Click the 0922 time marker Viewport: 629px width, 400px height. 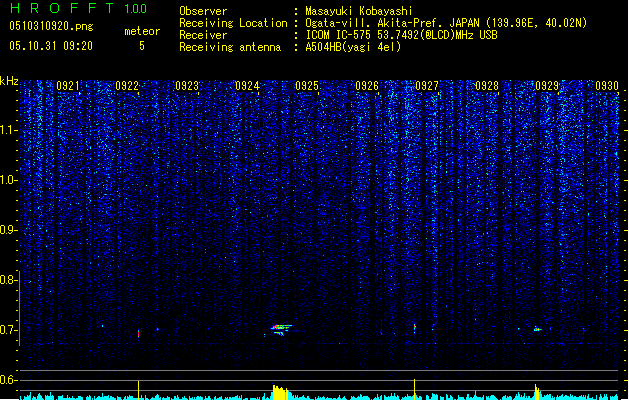coord(127,86)
